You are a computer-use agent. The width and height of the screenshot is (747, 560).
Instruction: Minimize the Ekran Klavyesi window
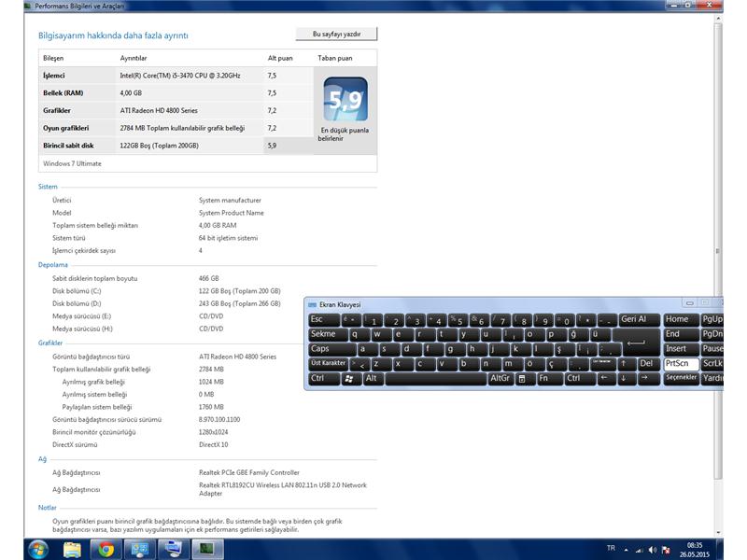(x=689, y=302)
